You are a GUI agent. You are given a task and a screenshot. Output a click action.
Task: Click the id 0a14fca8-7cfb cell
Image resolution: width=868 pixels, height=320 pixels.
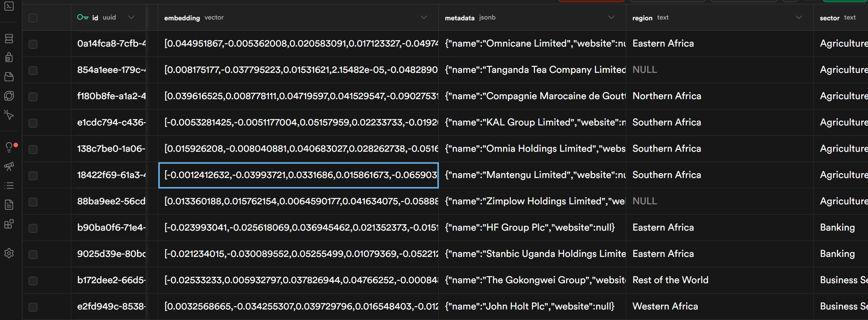point(108,44)
